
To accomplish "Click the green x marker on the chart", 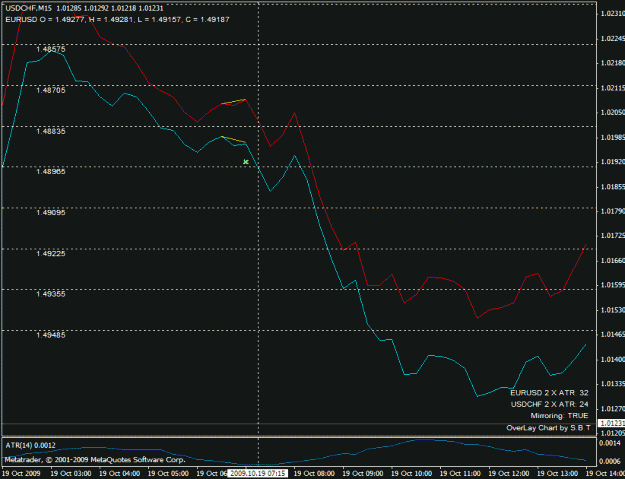I will (x=246, y=162).
